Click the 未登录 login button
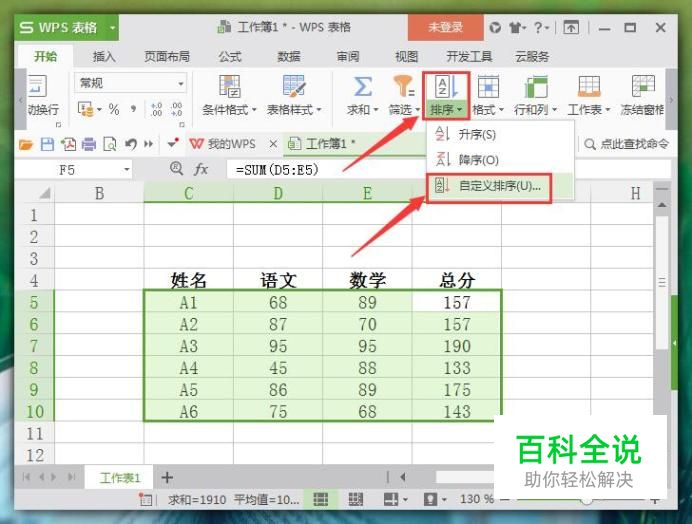 (445, 27)
